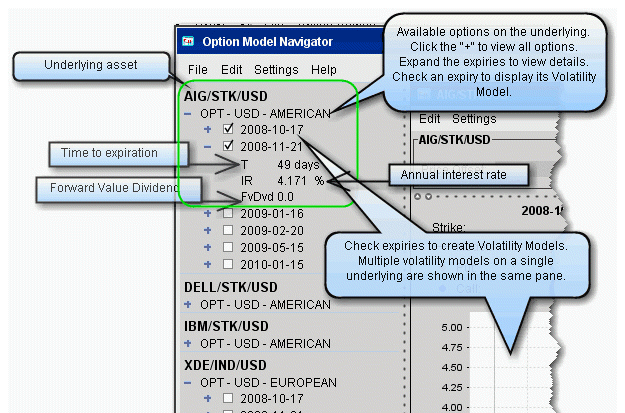Uncheck the AIG 2008-10-17 expiry checkbox
The width and height of the screenshot is (625, 413).
229,130
